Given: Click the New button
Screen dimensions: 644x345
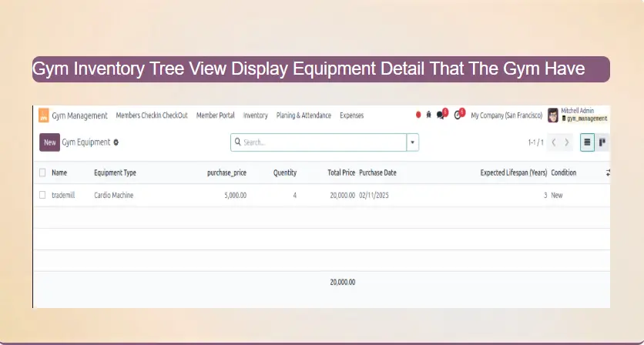Looking at the screenshot, I should (x=49, y=142).
